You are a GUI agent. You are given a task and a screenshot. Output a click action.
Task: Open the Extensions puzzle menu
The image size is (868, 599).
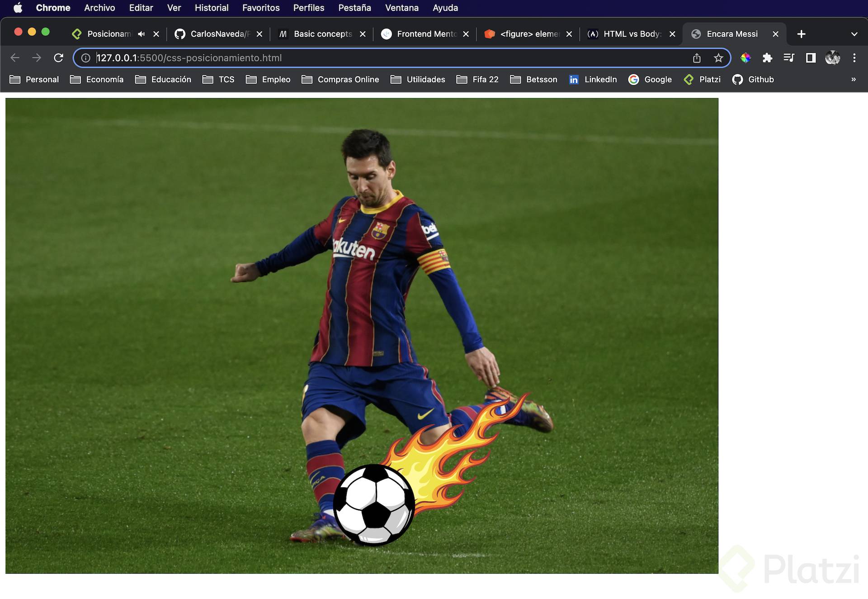pyautogui.click(x=767, y=58)
